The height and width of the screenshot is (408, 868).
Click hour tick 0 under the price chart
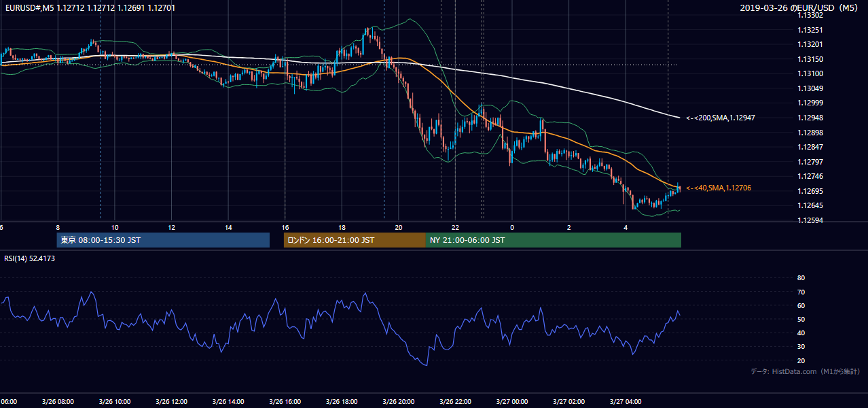coord(512,227)
